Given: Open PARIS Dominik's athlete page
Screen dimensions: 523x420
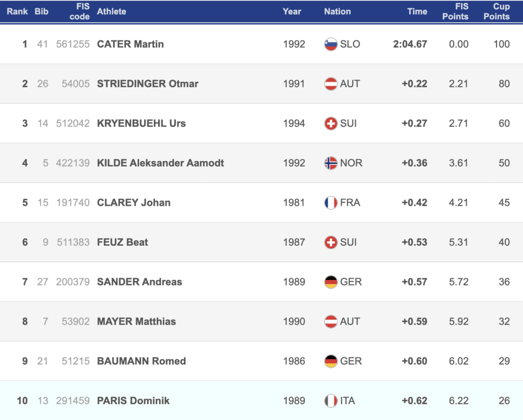Looking at the screenshot, I should (133, 401).
